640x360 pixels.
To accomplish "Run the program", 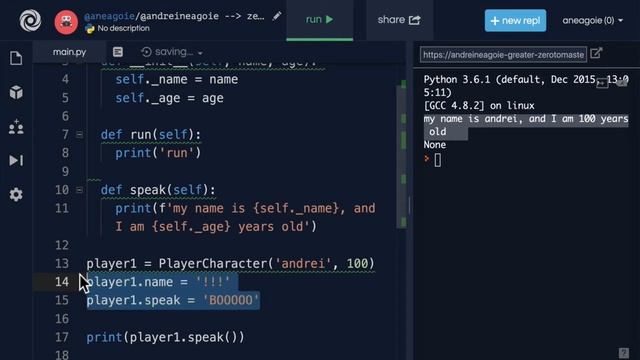I will (320, 20).
